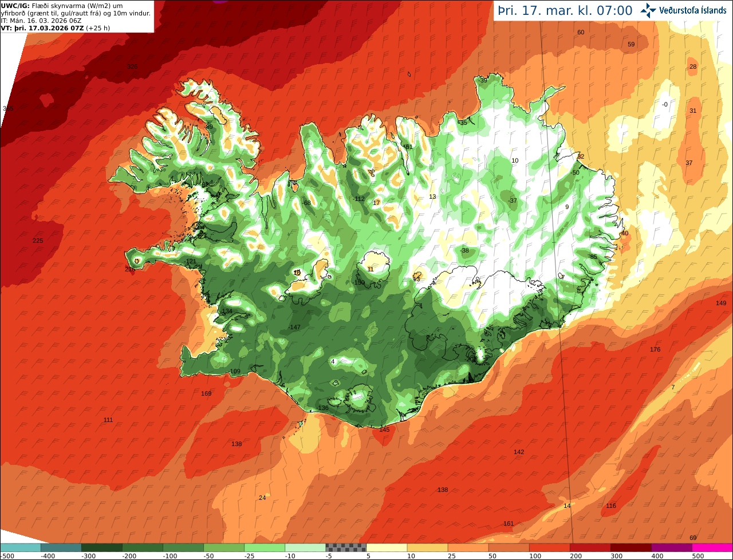This screenshot has width=733, height=560.
Task: Click the map value 112 in north Iceland
Action: (360, 199)
